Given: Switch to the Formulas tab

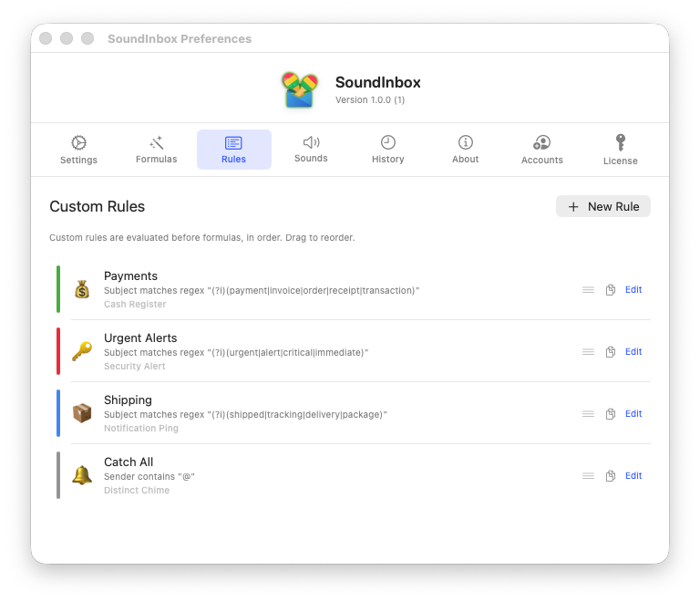Looking at the screenshot, I should tap(156, 150).
